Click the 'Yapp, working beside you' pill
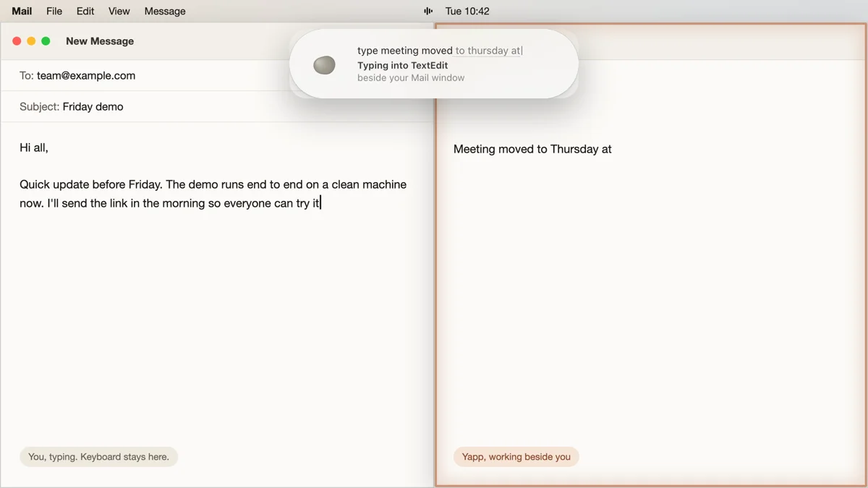The height and width of the screenshot is (488, 868). click(x=516, y=456)
